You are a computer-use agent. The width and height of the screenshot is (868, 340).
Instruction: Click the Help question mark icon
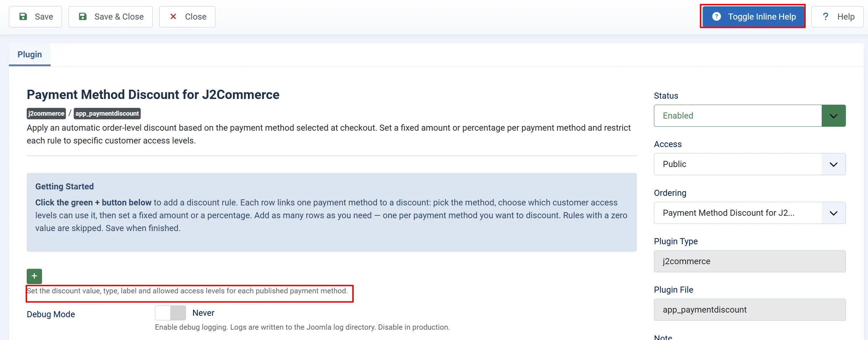825,16
